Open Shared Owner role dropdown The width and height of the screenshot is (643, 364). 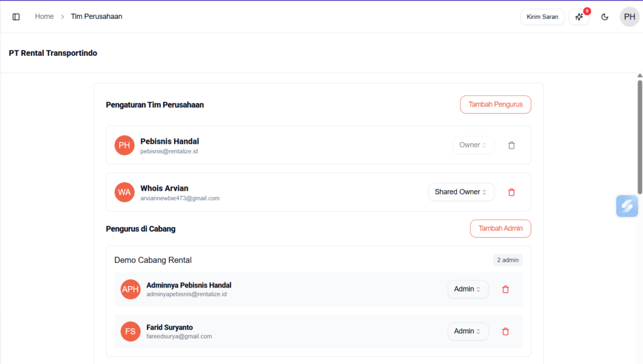(461, 192)
